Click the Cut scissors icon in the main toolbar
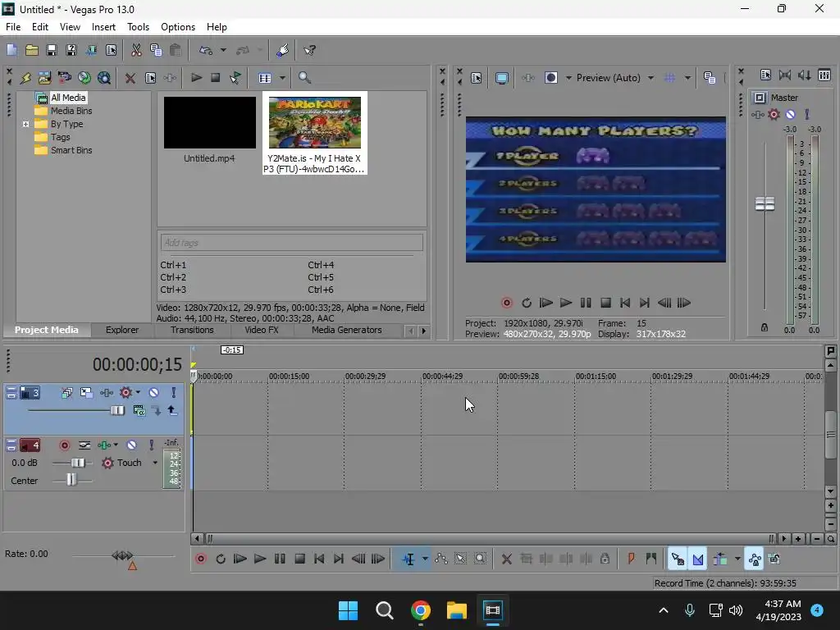Image resolution: width=840 pixels, height=630 pixels. (136, 50)
